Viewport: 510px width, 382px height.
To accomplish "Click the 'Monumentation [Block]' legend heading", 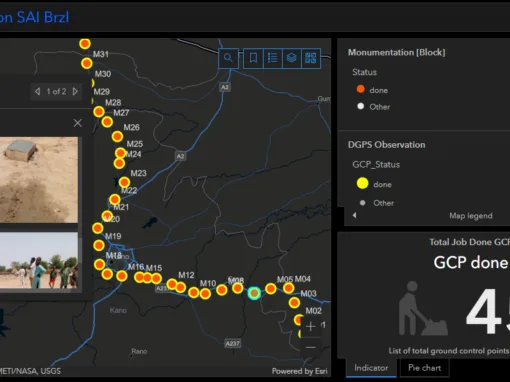I will (396, 52).
